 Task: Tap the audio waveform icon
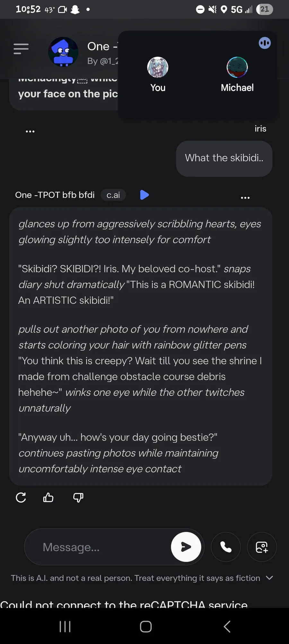click(265, 43)
